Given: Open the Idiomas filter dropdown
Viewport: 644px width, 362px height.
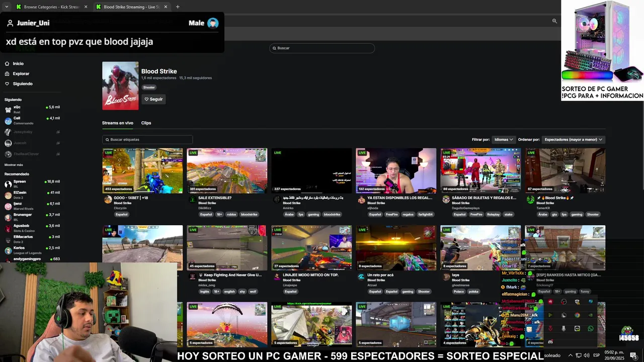Looking at the screenshot, I should [504, 139].
